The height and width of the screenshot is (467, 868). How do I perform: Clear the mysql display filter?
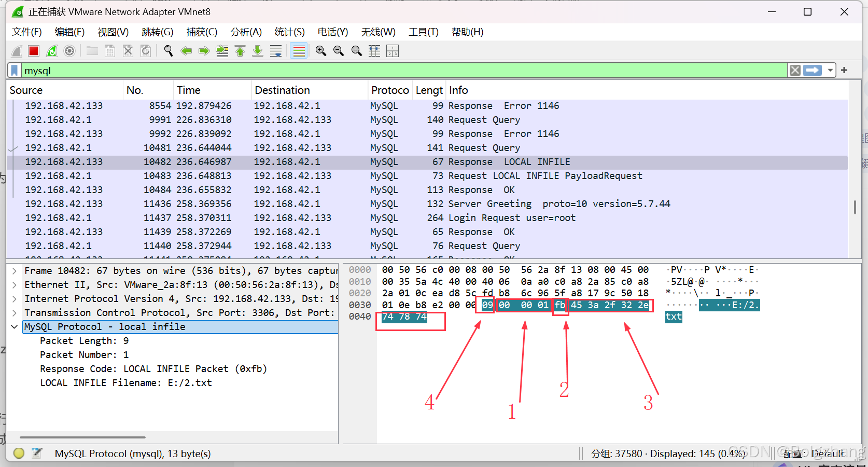pyautogui.click(x=795, y=71)
